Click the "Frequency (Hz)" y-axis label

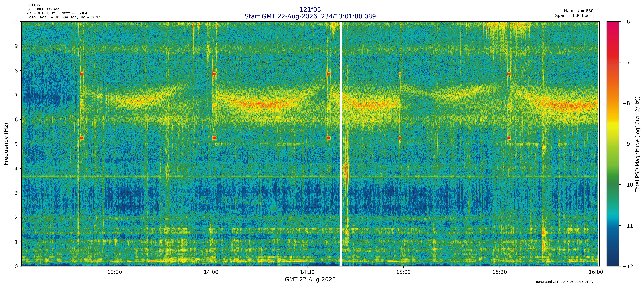6,144
